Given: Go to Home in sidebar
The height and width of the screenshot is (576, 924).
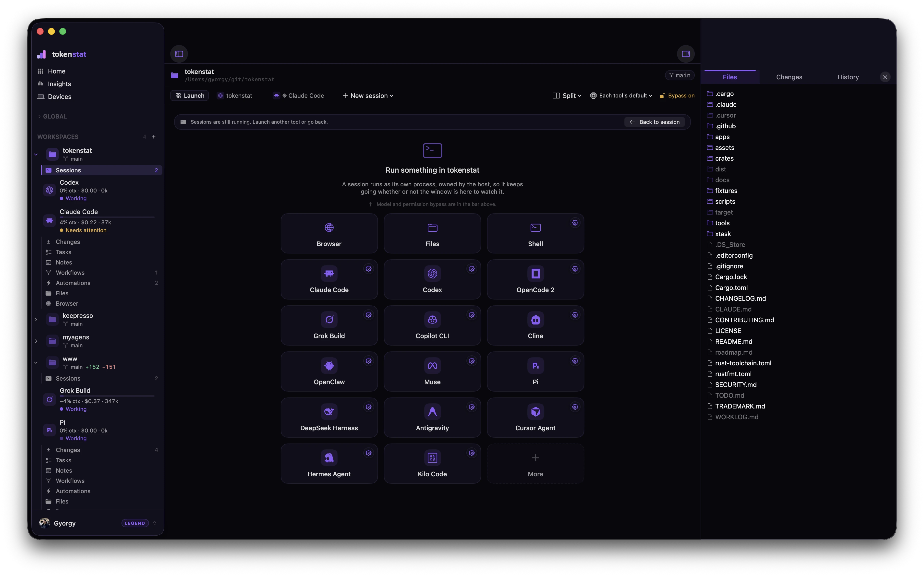Looking at the screenshot, I should 56,71.
